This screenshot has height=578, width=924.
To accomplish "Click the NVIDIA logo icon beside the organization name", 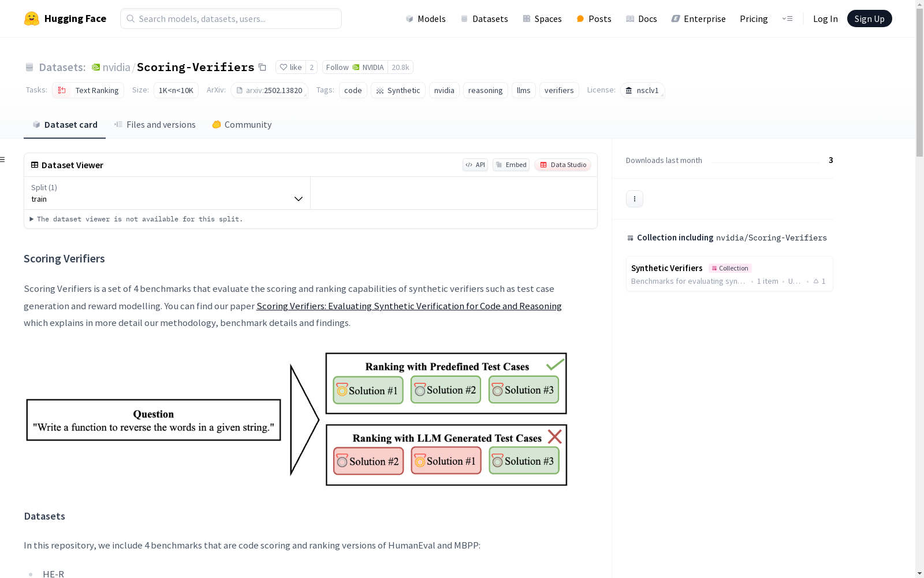I will click(96, 67).
